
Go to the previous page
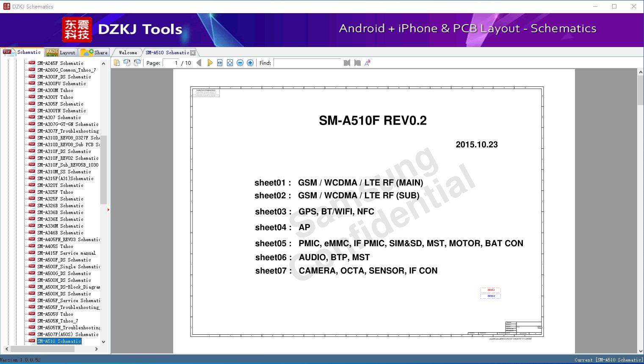[x=199, y=63]
